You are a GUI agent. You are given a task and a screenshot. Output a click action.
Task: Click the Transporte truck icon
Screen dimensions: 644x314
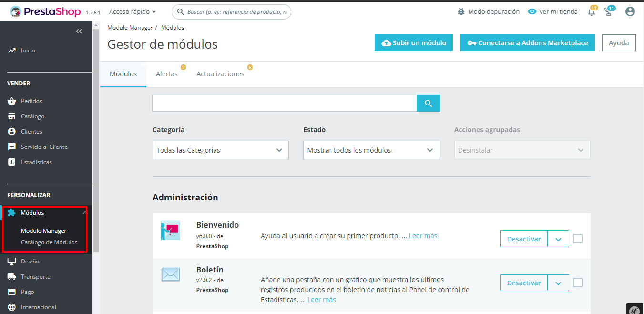(12, 276)
